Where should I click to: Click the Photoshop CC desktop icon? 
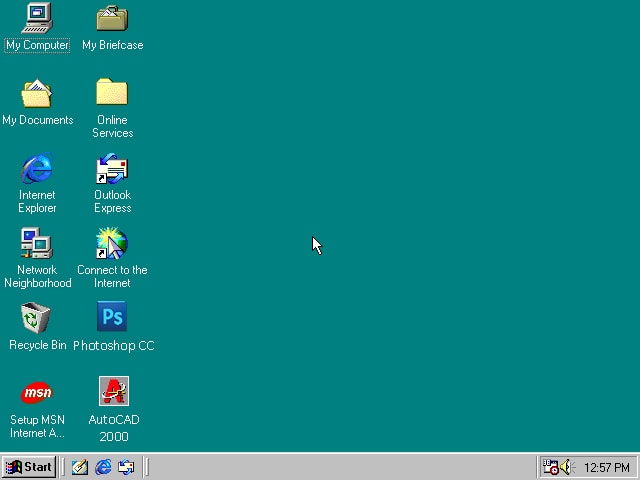[x=113, y=318]
